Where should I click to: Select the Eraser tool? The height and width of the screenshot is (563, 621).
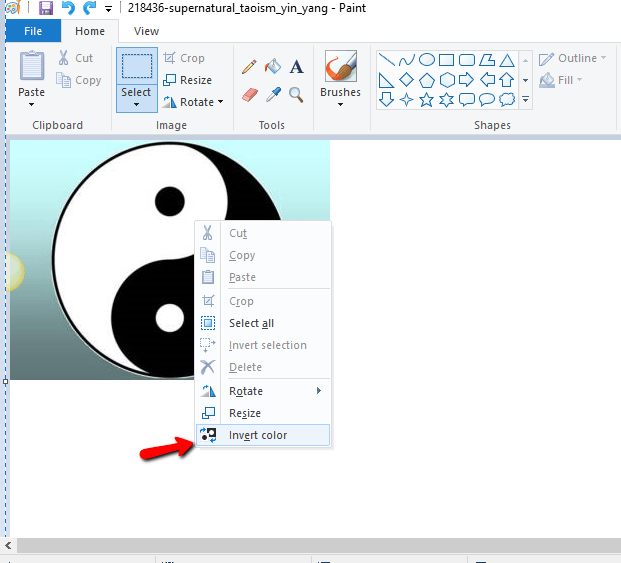point(250,95)
